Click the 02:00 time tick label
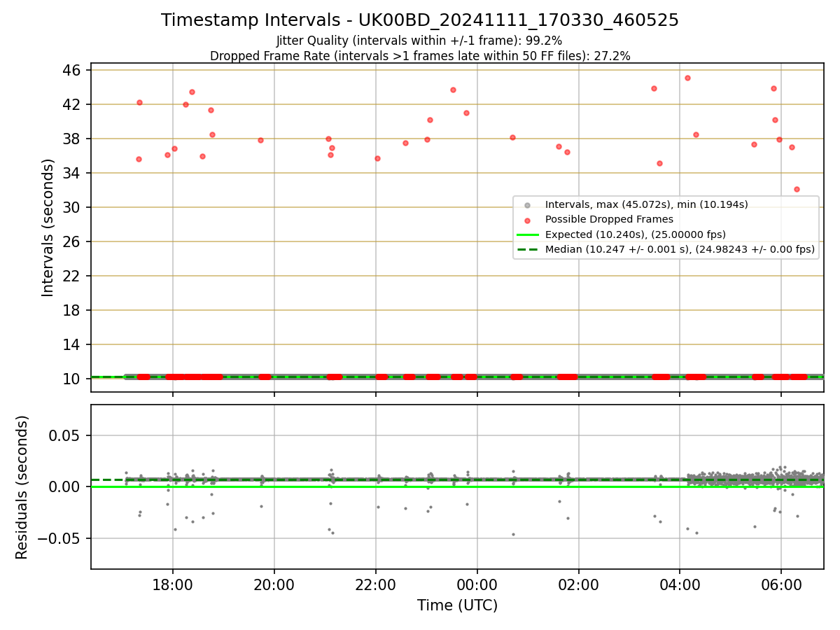This screenshot has width=840, height=630. point(578,584)
